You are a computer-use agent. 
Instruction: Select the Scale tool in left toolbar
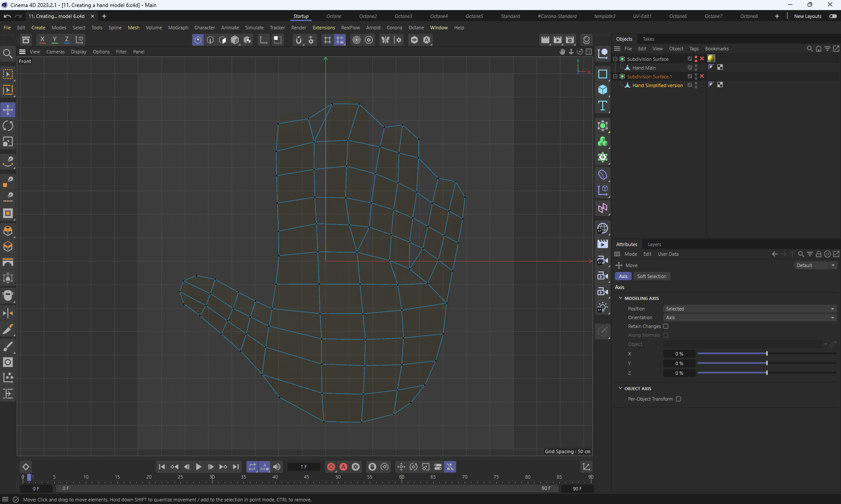click(8, 142)
